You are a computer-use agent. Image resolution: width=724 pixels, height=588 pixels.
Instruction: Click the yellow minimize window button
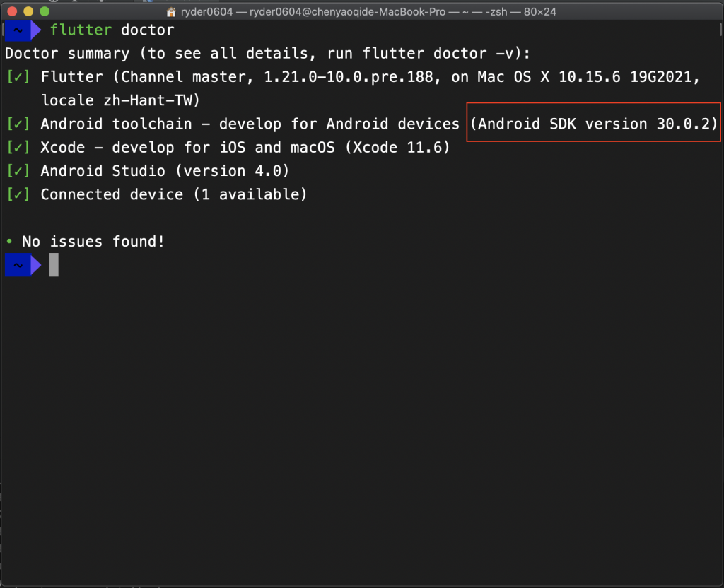pyautogui.click(x=28, y=11)
